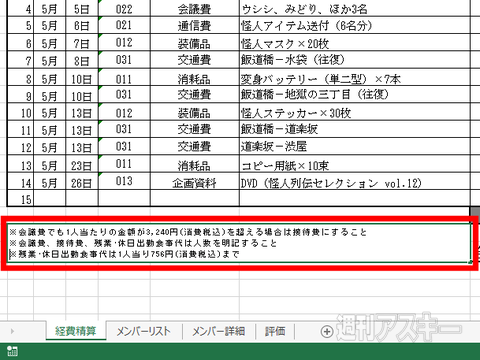480x360 pixels.
Task: Select cell 交通費 in row 12
Action: pos(195,147)
